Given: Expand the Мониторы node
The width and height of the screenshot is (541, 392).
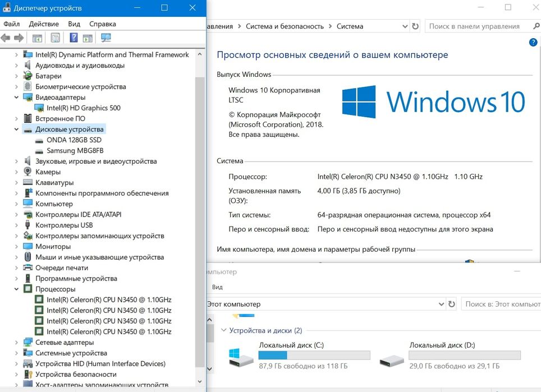Looking at the screenshot, I should (x=16, y=247).
